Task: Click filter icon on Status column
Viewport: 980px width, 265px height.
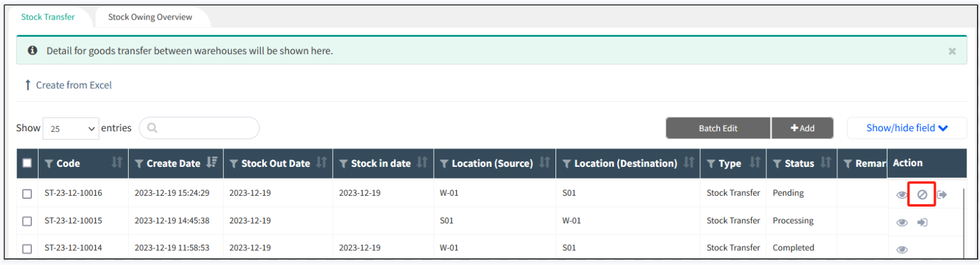Action: [x=777, y=164]
